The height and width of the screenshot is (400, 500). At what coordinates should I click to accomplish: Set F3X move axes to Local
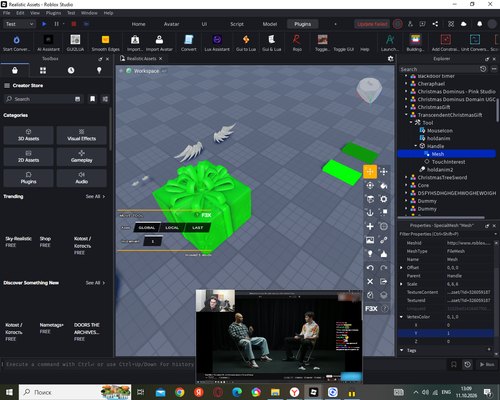click(x=172, y=228)
